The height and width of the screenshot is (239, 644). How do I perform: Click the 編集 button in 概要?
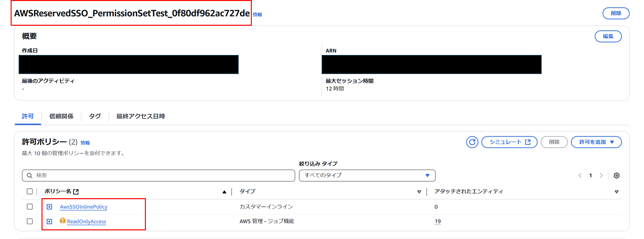pyautogui.click(x=608, y=36)
